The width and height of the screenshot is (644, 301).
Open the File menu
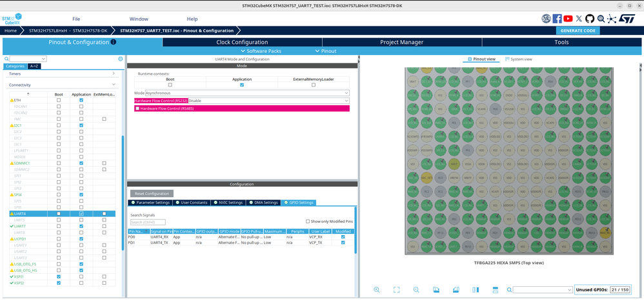point(76,19)
